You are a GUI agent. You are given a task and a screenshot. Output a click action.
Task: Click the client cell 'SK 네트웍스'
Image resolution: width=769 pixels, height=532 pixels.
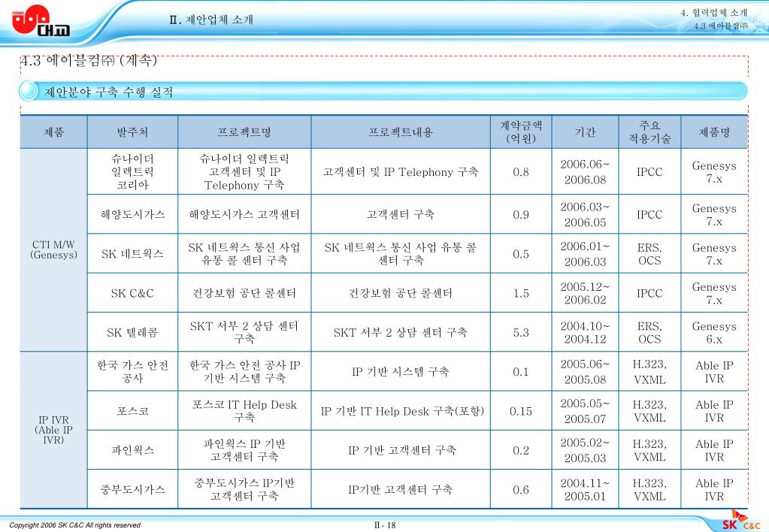pos(132,253)
